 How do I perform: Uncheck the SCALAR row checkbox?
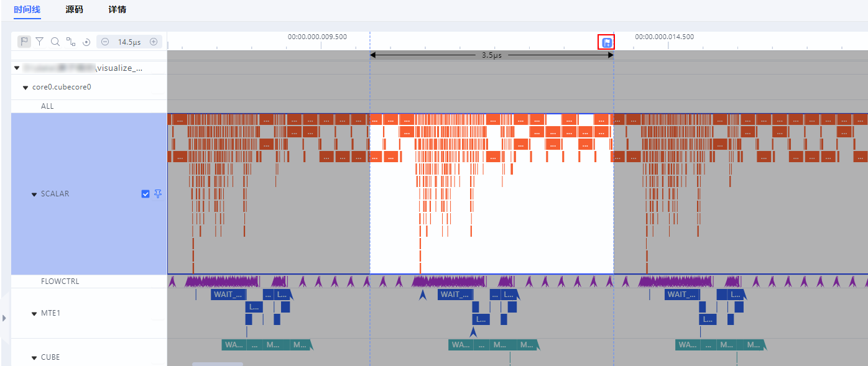pos(145,194)
